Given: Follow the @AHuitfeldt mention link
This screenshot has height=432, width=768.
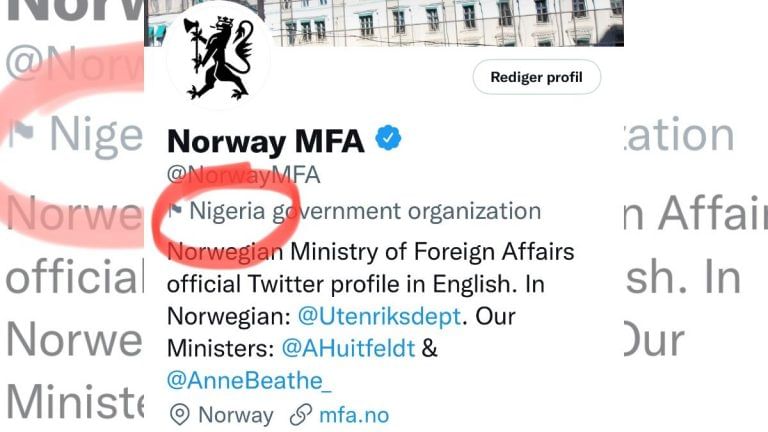Looking at the screenshot, I should tap(347, 349).
